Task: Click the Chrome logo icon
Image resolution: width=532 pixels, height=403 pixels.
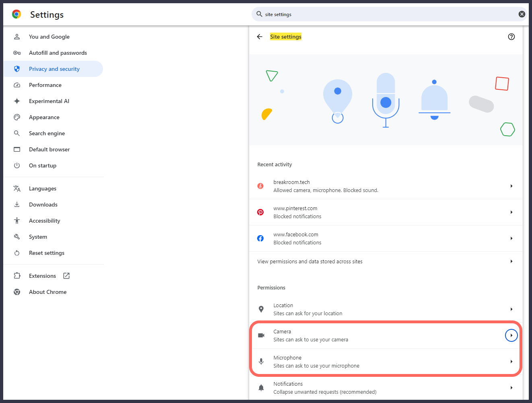Action: tap(16, 14)
